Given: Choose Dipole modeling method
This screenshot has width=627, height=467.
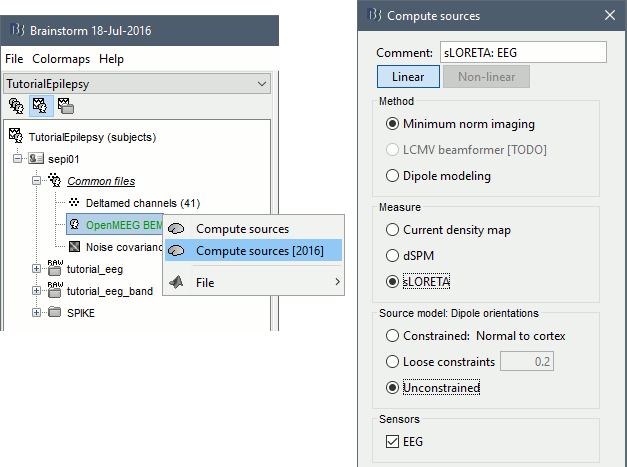Looking at the screenshot, I should point(393,176).
